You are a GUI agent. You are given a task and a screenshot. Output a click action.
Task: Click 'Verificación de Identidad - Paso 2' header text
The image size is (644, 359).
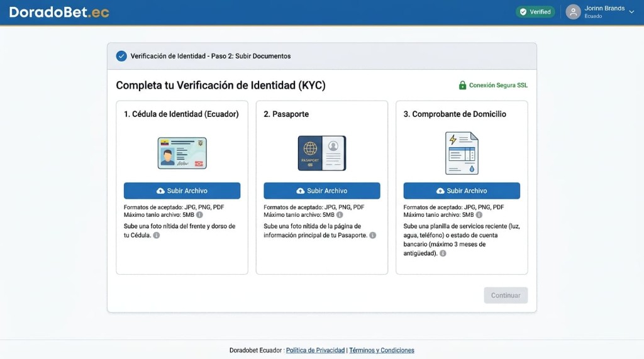(210, 57)
